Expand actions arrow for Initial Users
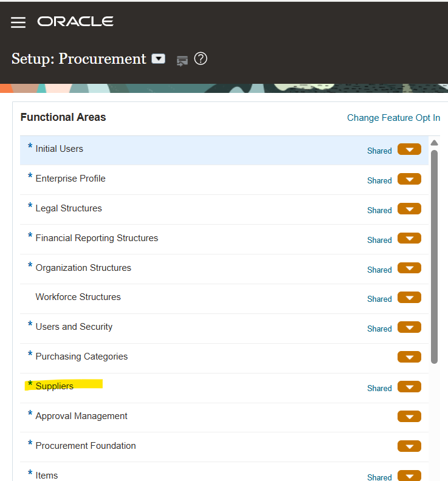Screen dimensions: 448x481 (409, 149)
